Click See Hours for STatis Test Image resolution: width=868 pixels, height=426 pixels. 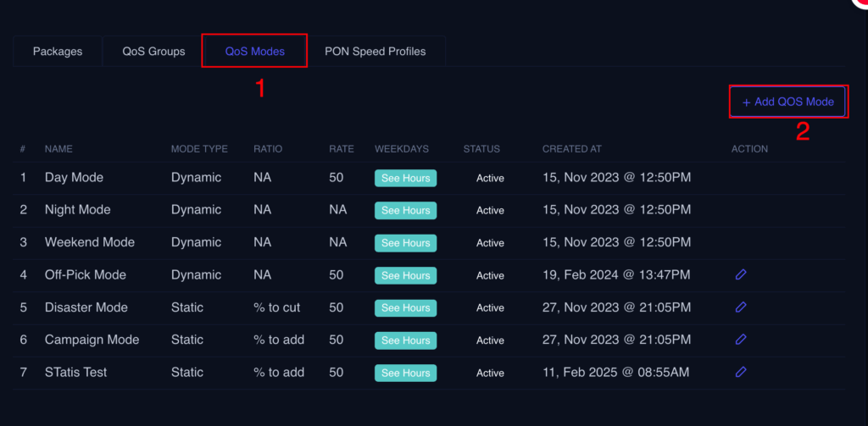point(405,373)
